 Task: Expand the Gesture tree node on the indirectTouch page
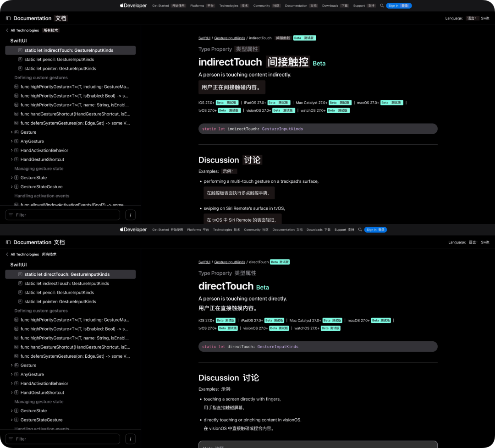click(11, 132)
